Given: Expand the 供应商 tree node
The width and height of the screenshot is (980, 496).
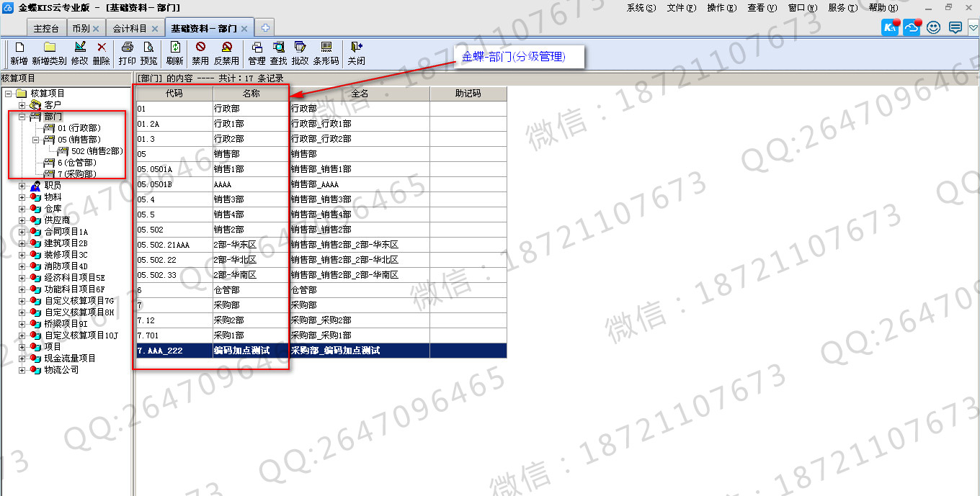Looking at the screenshot, I should [x=22, y=220].
